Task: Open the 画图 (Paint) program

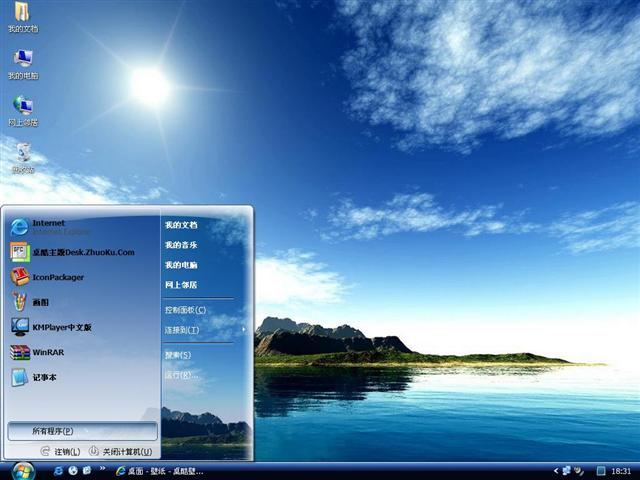Action: pyautogui.click(x=40, y=302)
